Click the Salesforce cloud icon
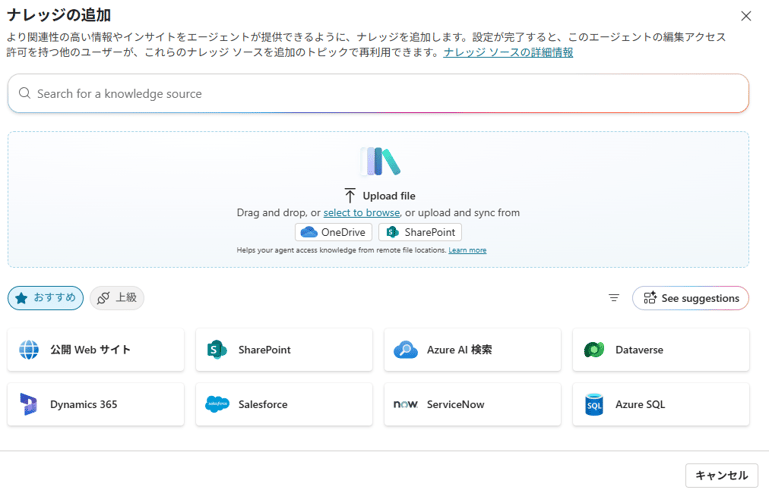 click(x=217, y=404)
